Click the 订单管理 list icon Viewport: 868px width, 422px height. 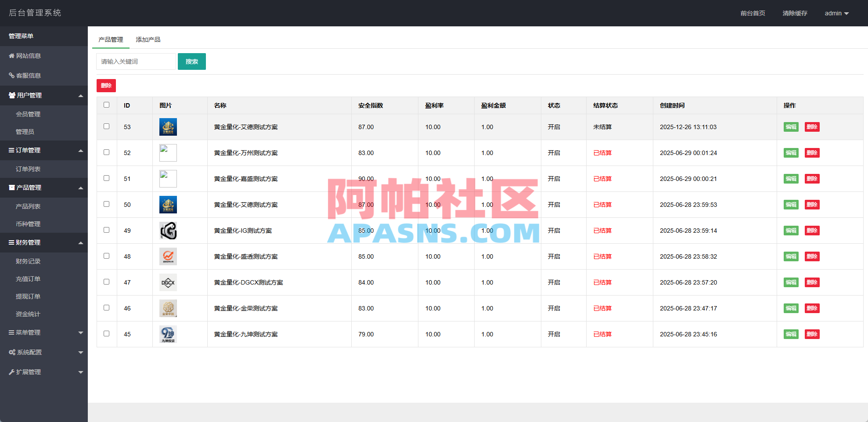tap(11, 150)
